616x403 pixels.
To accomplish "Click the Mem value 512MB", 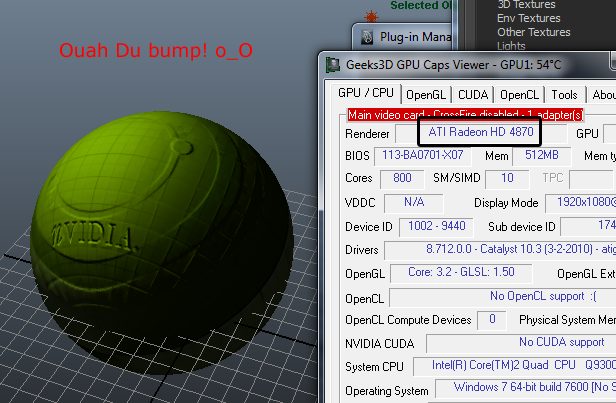I will [542, 156].
